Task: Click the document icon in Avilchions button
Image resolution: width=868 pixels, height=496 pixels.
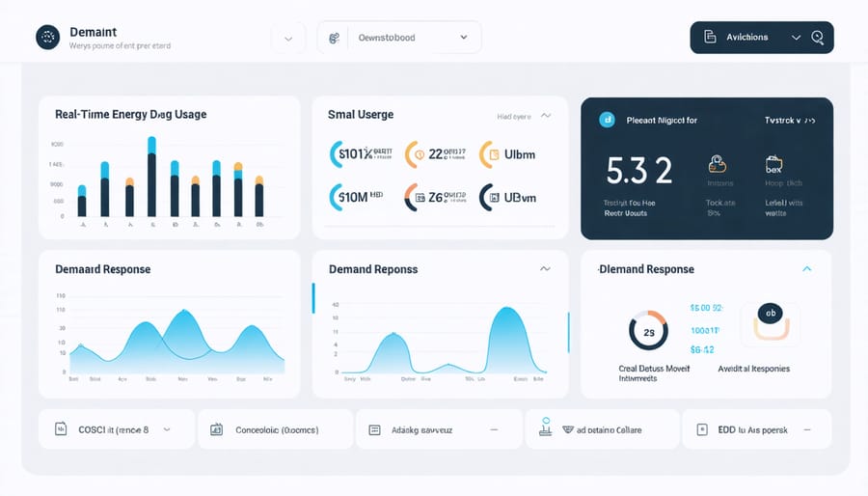Action: [710, 37]
